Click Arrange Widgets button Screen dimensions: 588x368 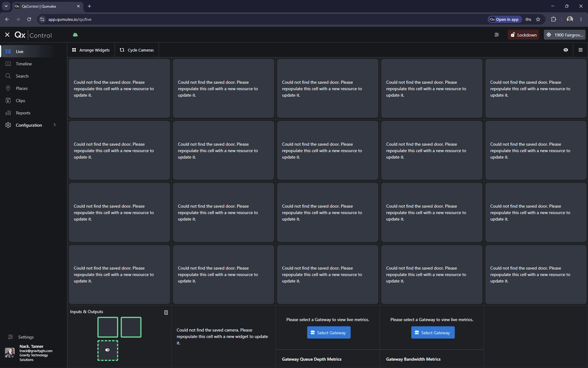pyautogui.click(x=91, y=50)
